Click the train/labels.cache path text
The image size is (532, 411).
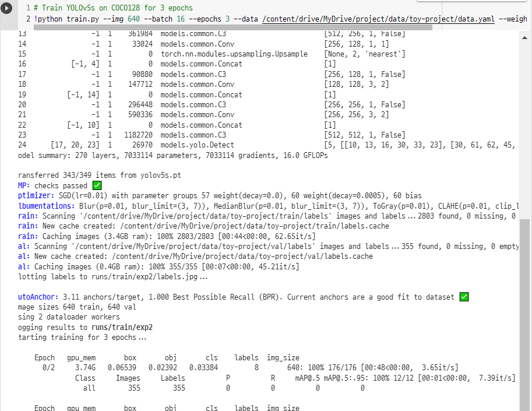[x=255, y=226]
